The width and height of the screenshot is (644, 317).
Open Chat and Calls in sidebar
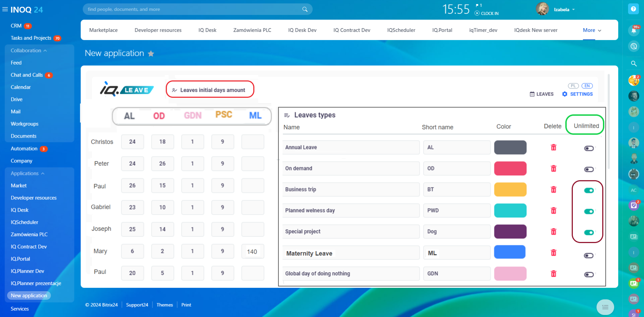coord(27,75)
